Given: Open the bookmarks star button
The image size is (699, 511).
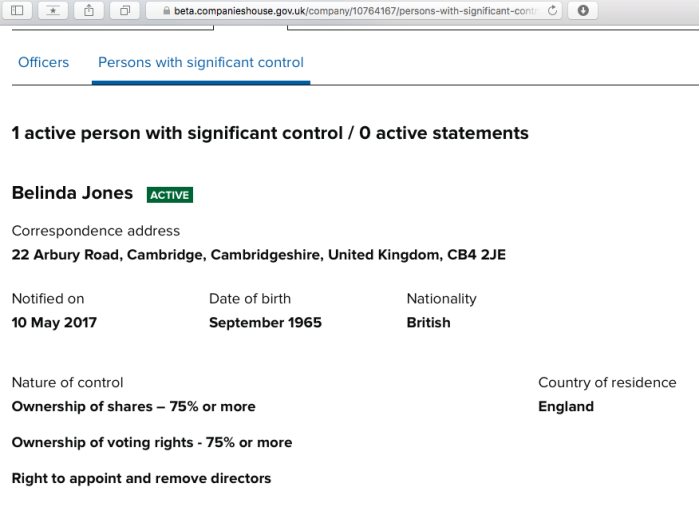Looking at the screenshot, I should (52, 11).
